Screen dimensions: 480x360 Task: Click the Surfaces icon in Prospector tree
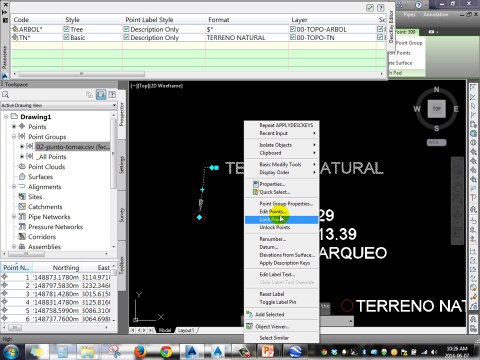point(22,177)
